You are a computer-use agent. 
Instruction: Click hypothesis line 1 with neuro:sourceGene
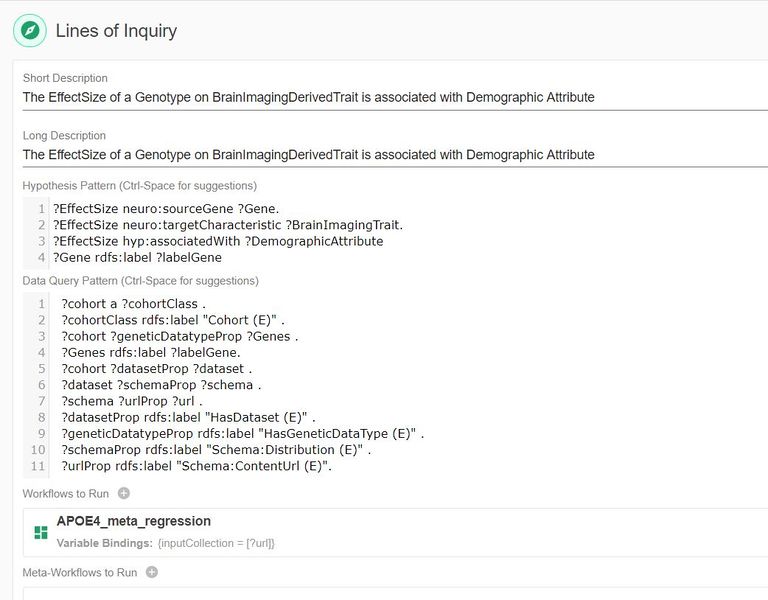166,208
